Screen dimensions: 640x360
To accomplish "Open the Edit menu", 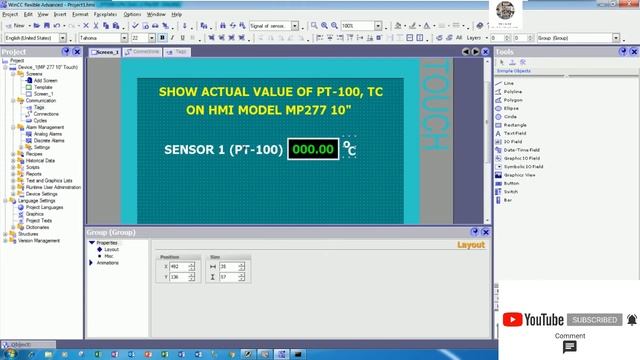I will tap(28, 14).
